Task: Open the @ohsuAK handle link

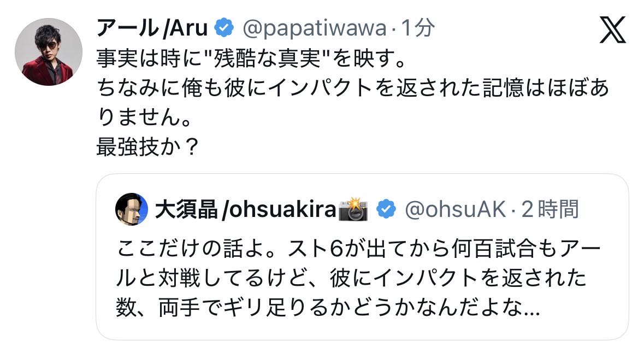Action: point(456,209)
